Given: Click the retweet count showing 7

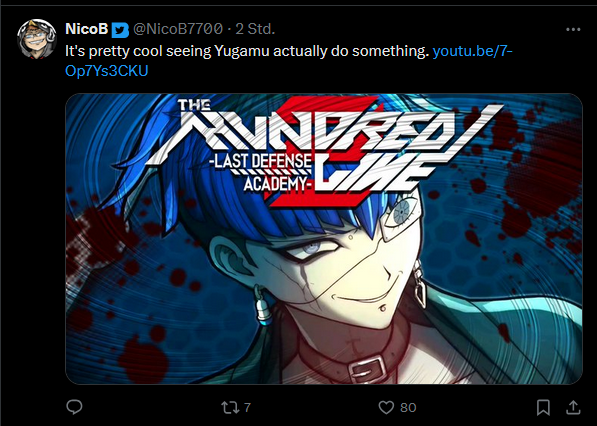Looking at the screenshot, I should [x=247, y=408].
